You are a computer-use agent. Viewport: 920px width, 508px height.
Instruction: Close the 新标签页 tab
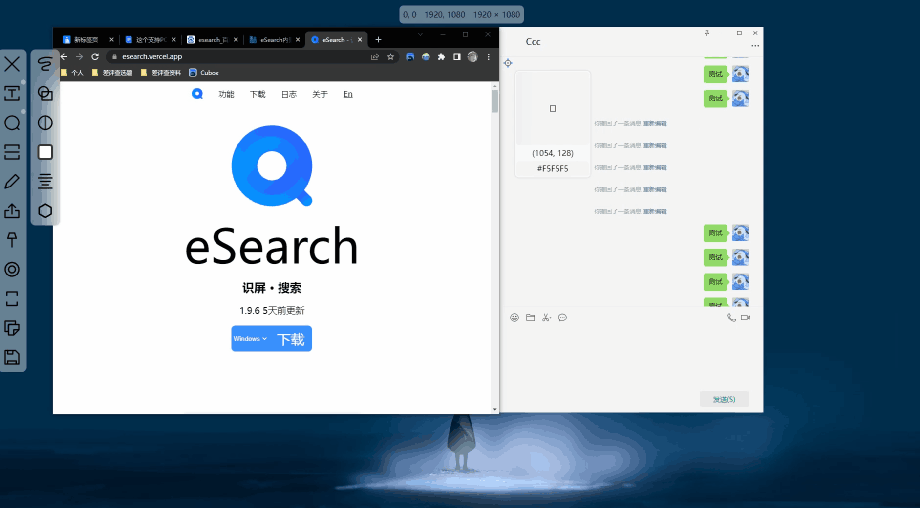click(111, 40)
